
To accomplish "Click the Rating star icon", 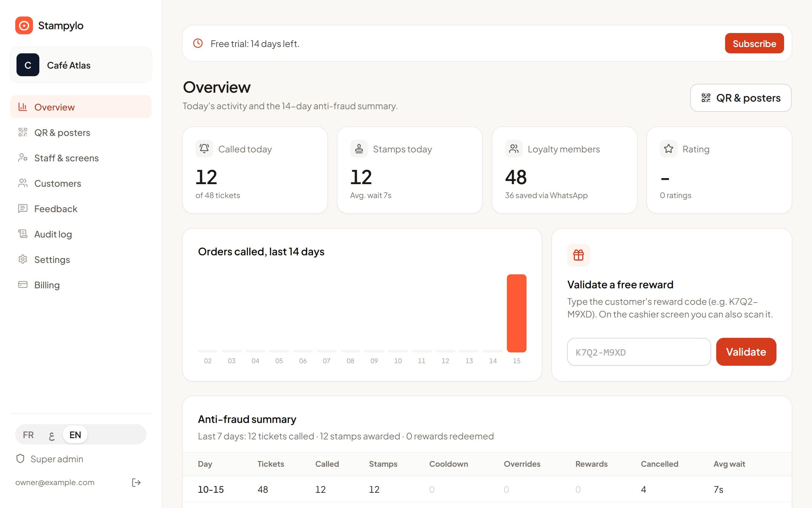I will coord(668,149).
